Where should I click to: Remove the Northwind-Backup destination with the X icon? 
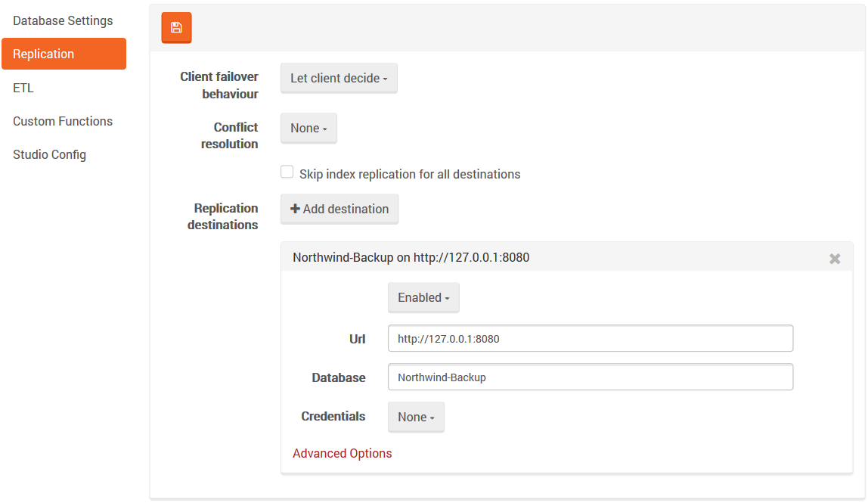tap(835, 259)
